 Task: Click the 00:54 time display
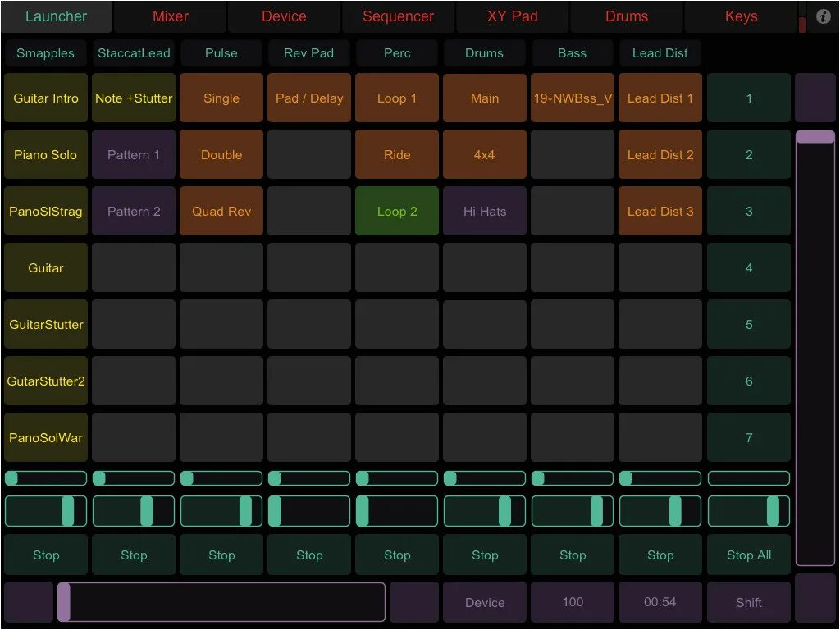(x=660, y=602)
